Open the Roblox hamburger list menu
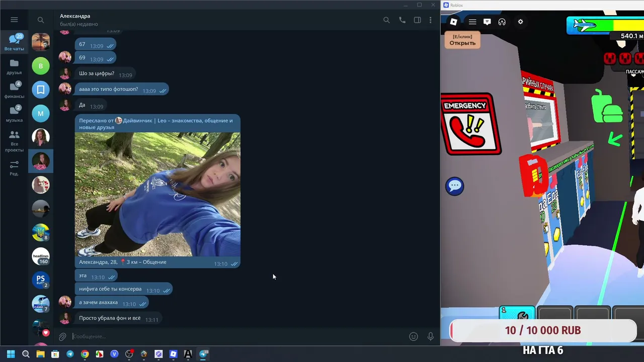644x362 pixels. (472, 22)
